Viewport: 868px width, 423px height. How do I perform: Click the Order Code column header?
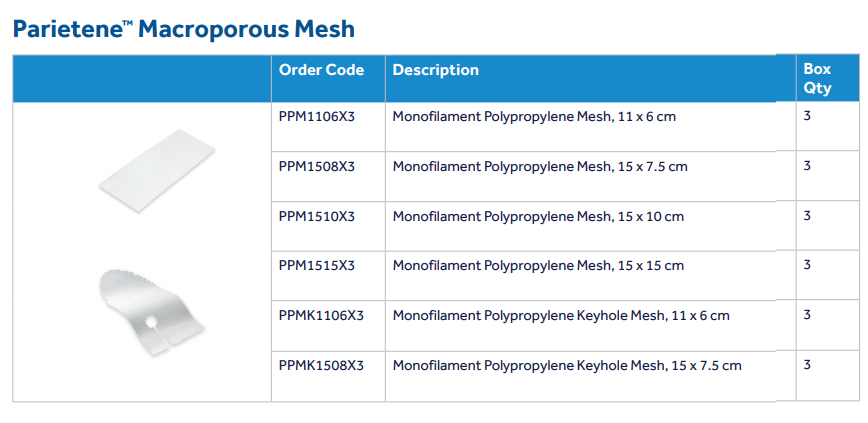[x=321, y=70]
